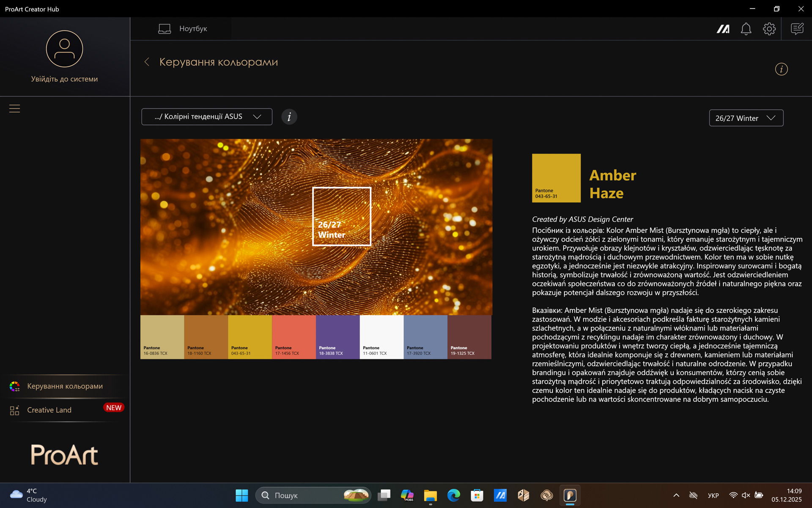
Task: Open MyASUS app from taskbar
Action: [500, 495]
